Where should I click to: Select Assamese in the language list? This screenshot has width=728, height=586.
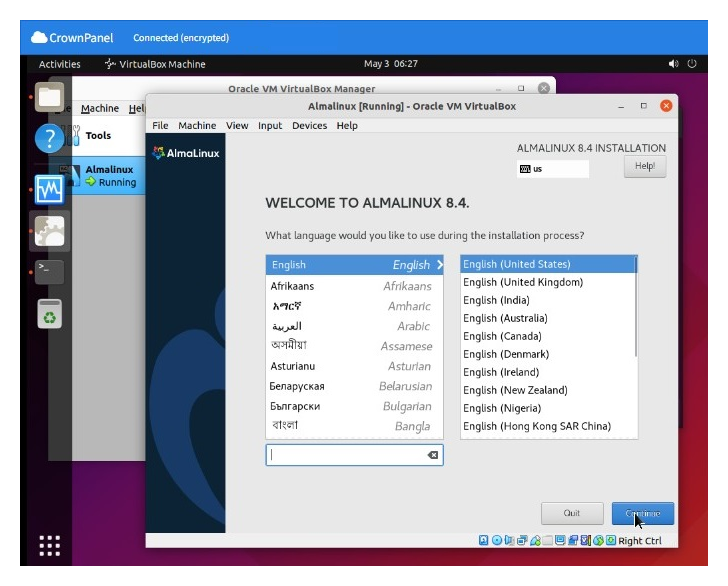click(354, 346)
